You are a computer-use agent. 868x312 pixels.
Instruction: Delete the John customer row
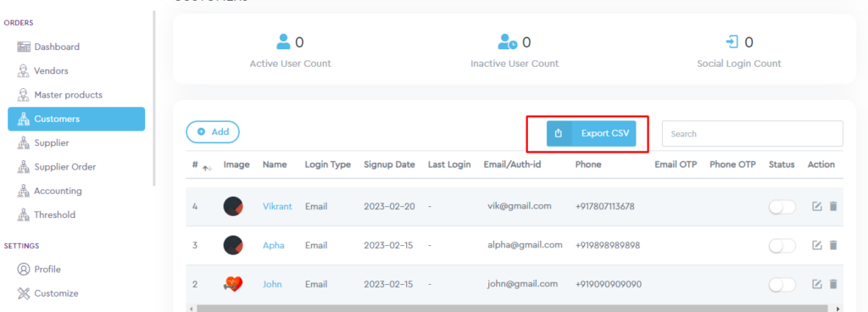(x=833, y=284)
